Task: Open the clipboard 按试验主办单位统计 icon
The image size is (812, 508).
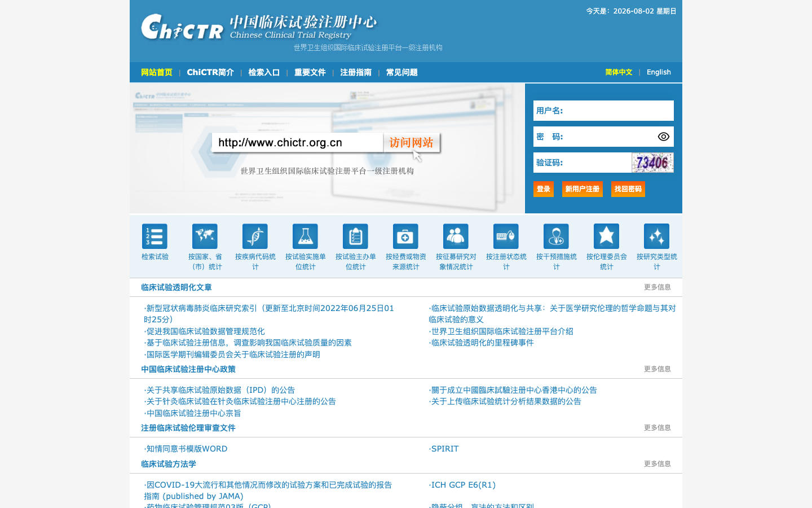Action: pos(355,237)
